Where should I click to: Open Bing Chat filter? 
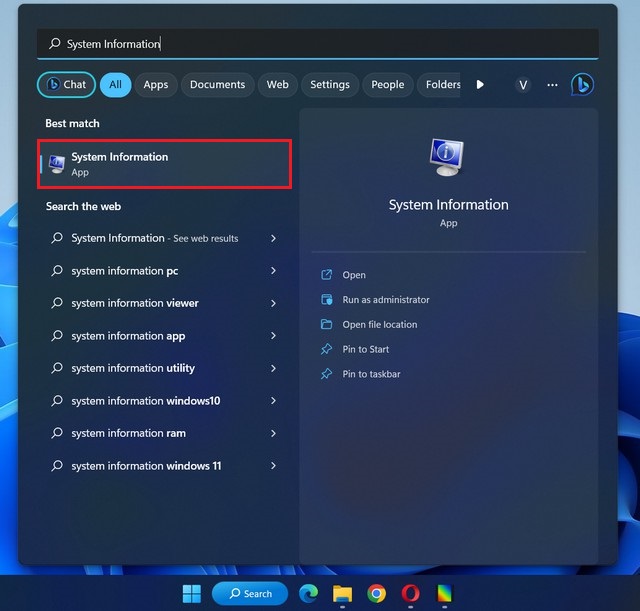coord(66,84)
